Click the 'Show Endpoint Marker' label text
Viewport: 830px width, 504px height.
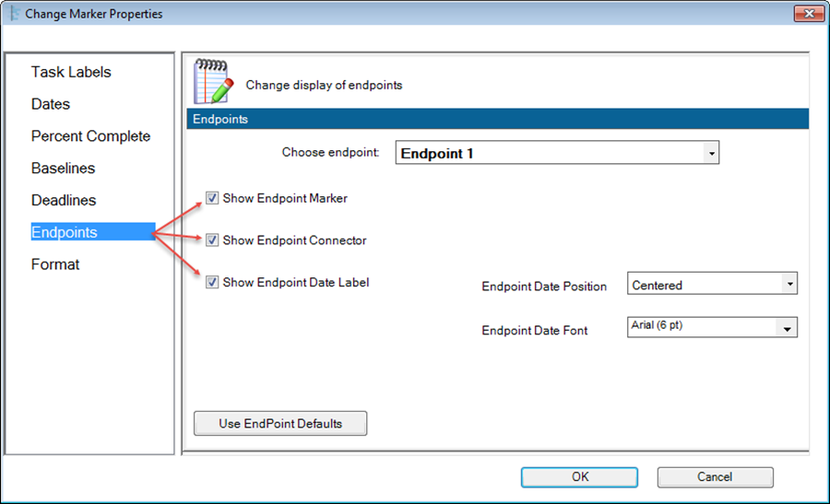285,198
